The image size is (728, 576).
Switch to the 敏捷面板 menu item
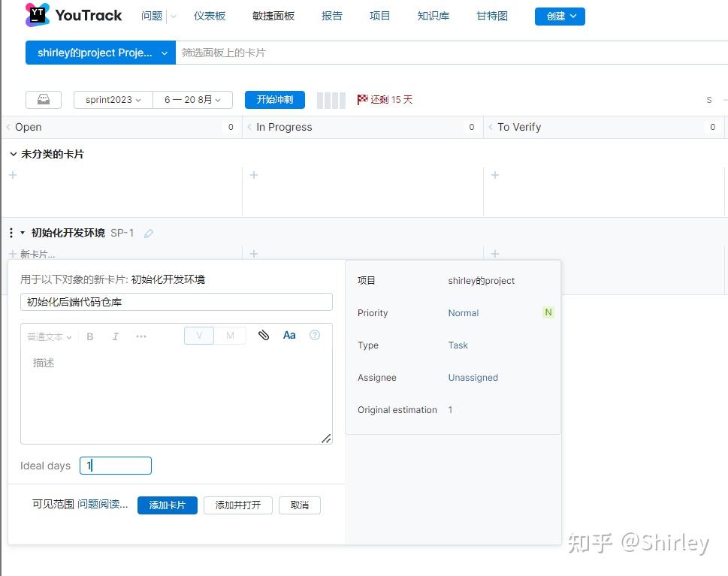pyautogui.click(x=273, y=15)
